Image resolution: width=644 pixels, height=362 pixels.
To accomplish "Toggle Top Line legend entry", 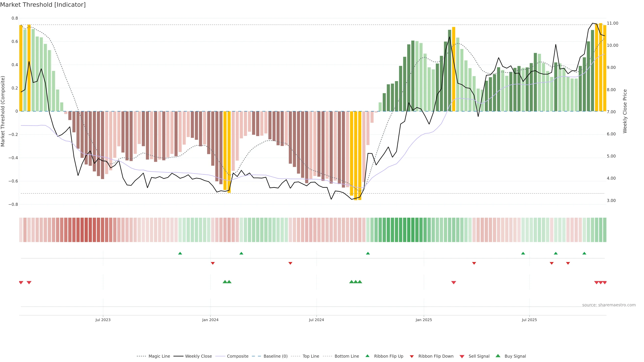I will coord(311,356).
